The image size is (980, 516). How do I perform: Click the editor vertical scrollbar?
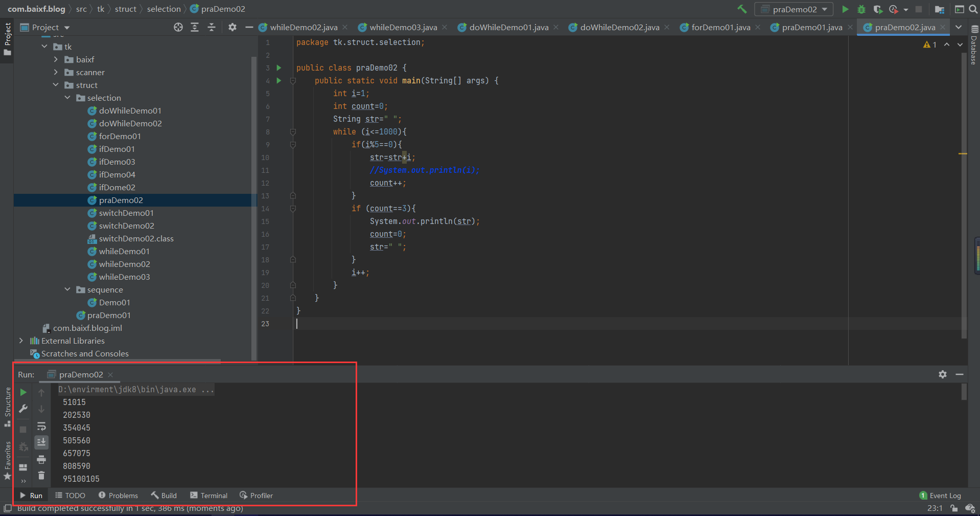[x=964, y=194]
